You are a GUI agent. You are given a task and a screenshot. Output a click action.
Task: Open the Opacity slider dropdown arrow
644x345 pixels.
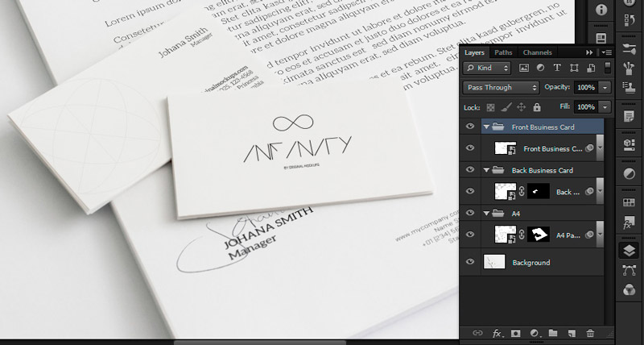point(605,87)
